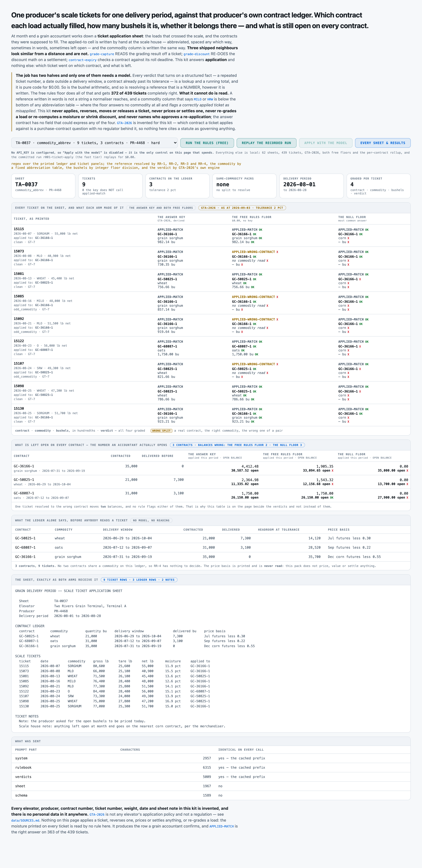Click ticket 15092 in the verdict table
The height and width of the screenshot is (868, 422).
point(19,319)
